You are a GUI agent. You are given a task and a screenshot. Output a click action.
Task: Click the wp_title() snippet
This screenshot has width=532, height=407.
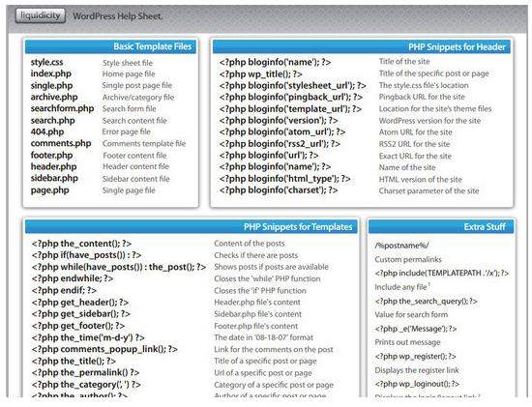coord(260,73)
